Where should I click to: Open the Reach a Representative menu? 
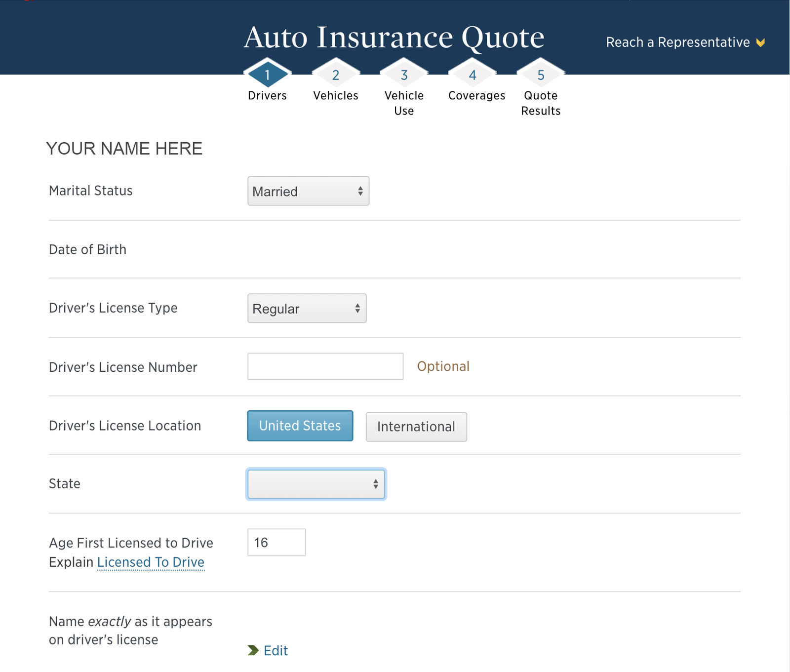(679, 42)
